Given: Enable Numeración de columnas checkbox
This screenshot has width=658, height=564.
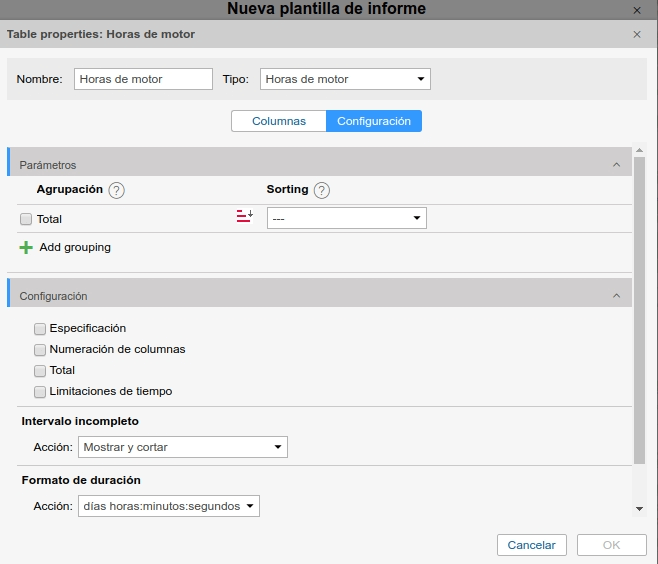Looking at the screenshot, I should tap(40, 350).
